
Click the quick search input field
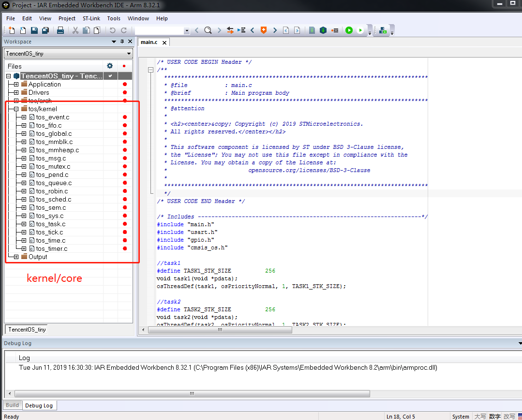click(160, 30)
